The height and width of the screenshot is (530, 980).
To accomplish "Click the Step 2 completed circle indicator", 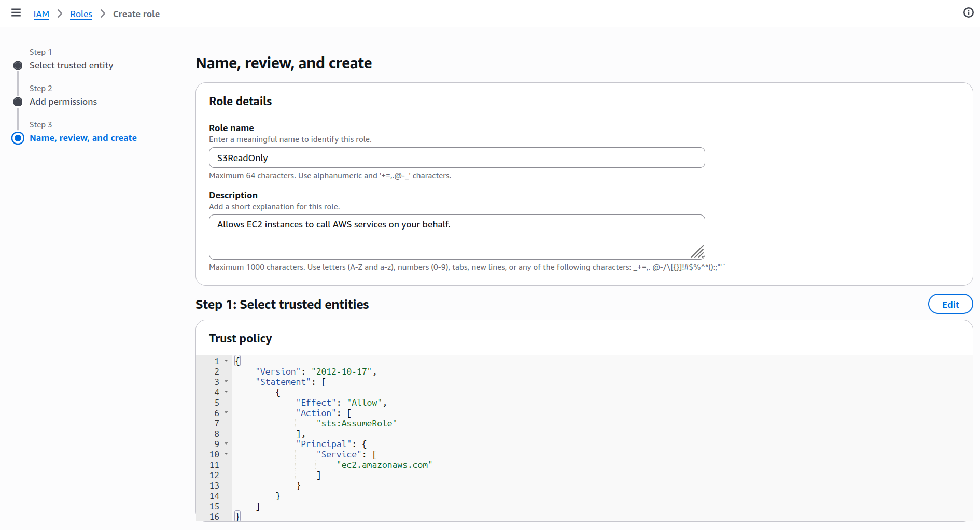I will pos(18,102).
